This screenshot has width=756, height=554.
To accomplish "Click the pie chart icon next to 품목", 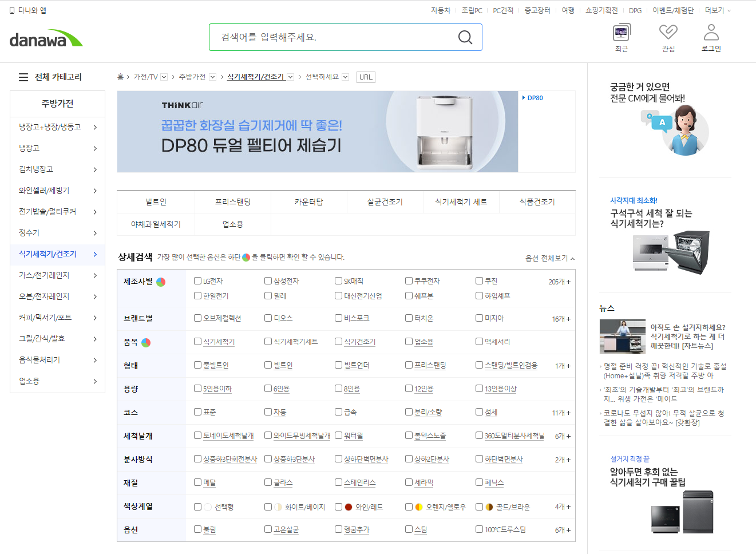I will [x=146, y=343].
